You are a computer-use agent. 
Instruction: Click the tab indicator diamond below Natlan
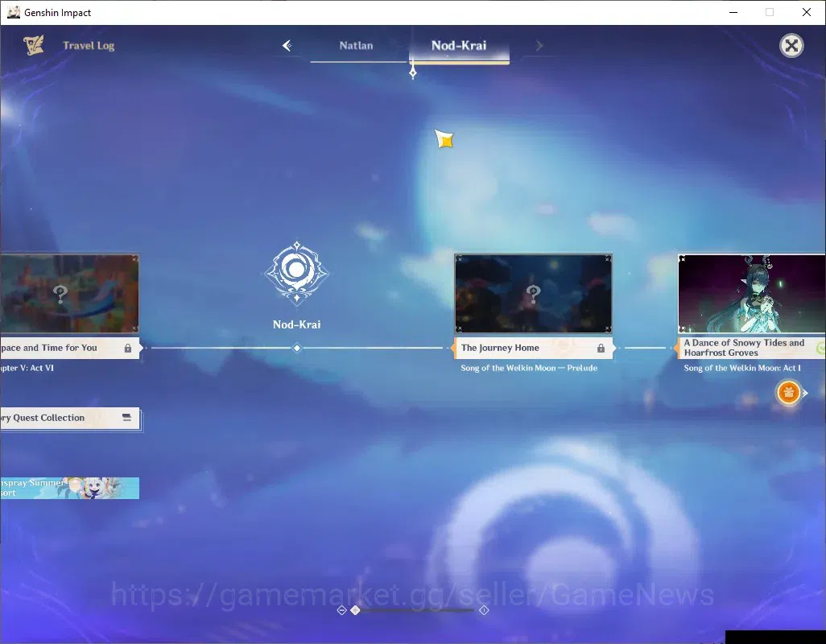pos(413,72)
